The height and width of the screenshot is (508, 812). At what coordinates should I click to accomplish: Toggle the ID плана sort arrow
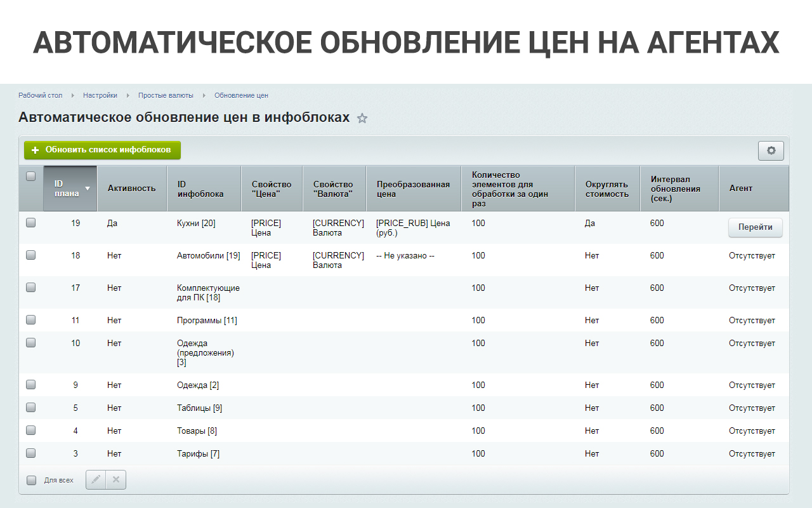[x=88, y=189]
